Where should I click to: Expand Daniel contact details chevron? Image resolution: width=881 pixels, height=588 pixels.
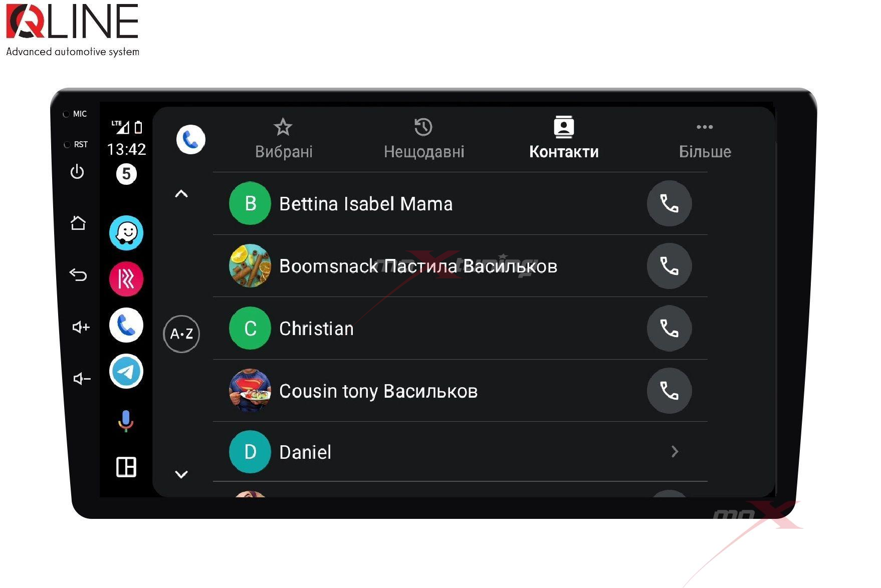(x=675, y=452)
